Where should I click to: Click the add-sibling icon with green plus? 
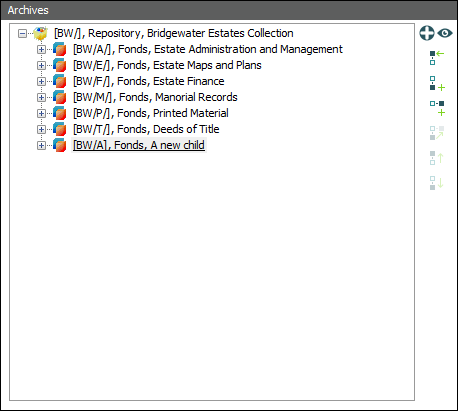click(x=437, y=83)
